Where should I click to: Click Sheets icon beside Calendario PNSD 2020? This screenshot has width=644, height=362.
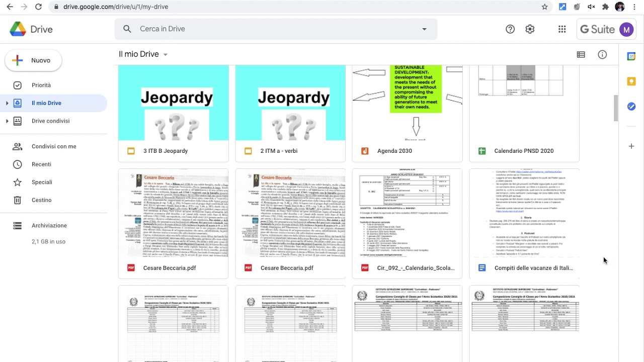(482, 151)
